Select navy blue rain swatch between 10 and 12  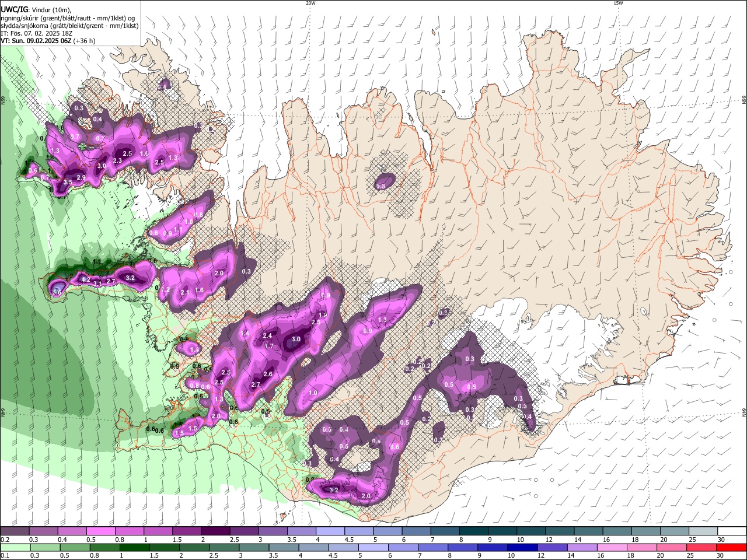(523, 547)
